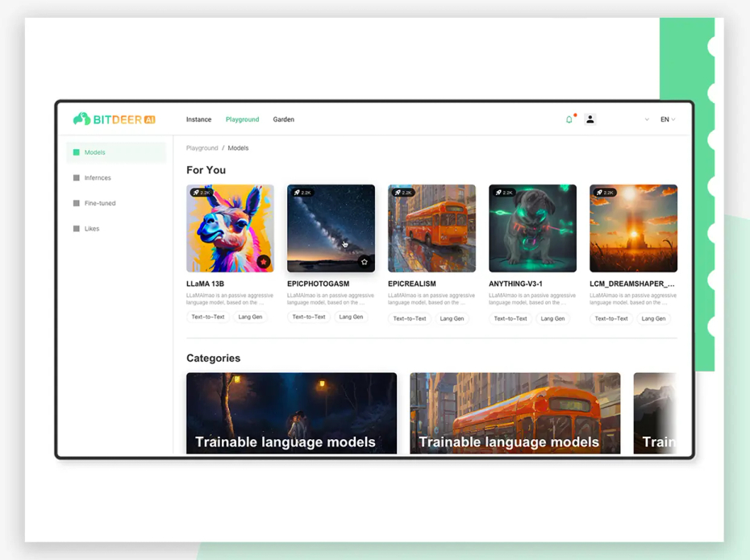Click Lang Gen tag under EPICPHOTOGASM
750x560 pixels.
click(351, 317)
